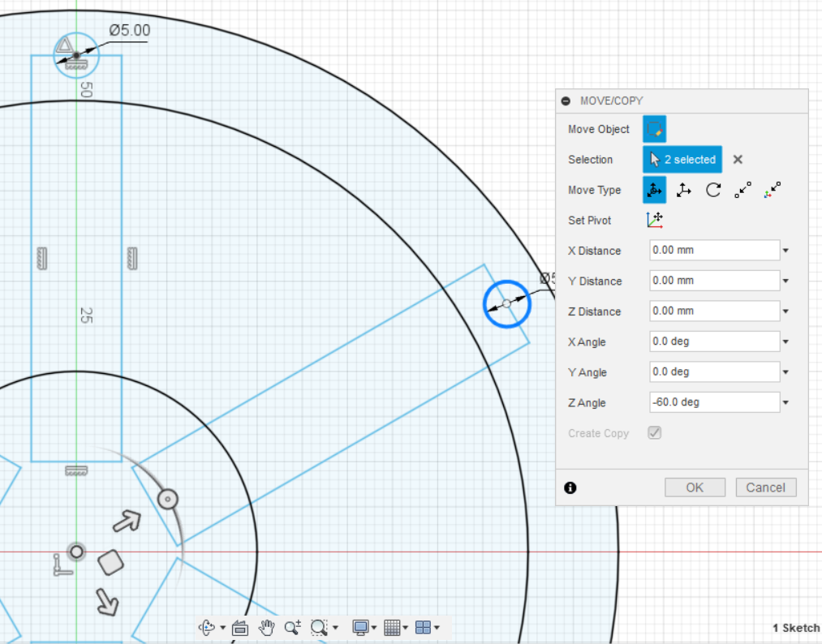Open the Z Angle dropdown arrow
The height and width of the screenshot is (644, 822).
tap(785, 402)
